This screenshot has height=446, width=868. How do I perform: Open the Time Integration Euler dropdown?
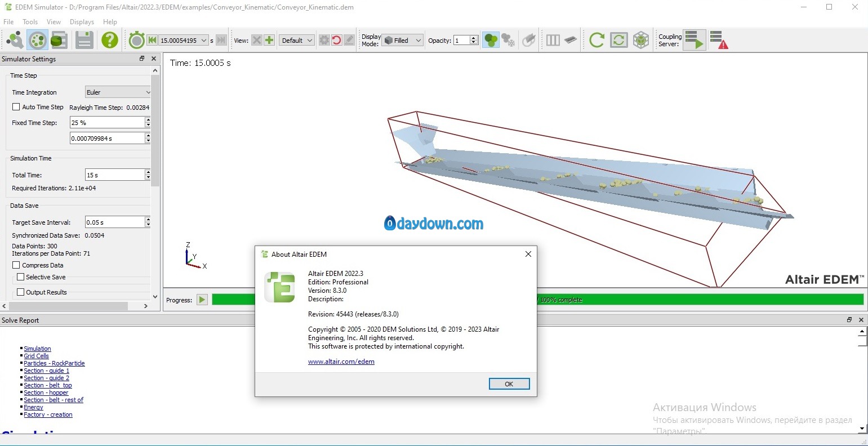pyautogui.click(x=118, y=92)
